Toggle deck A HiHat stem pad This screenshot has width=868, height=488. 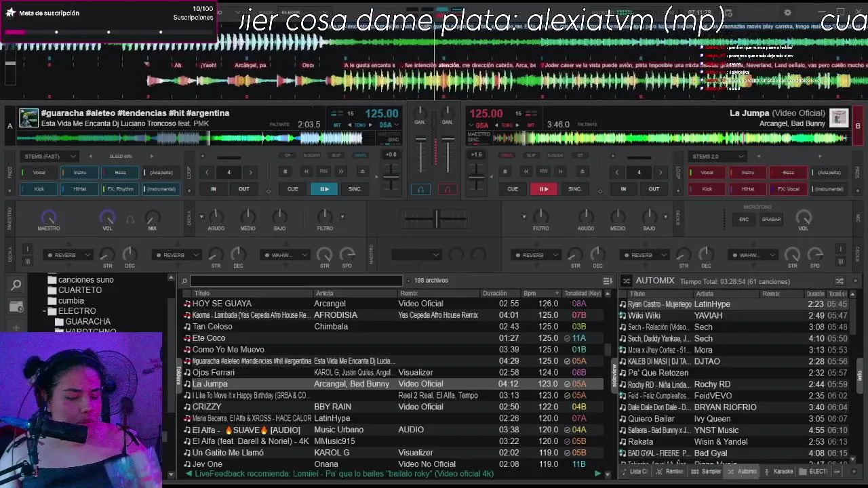[x=79, y=189]
